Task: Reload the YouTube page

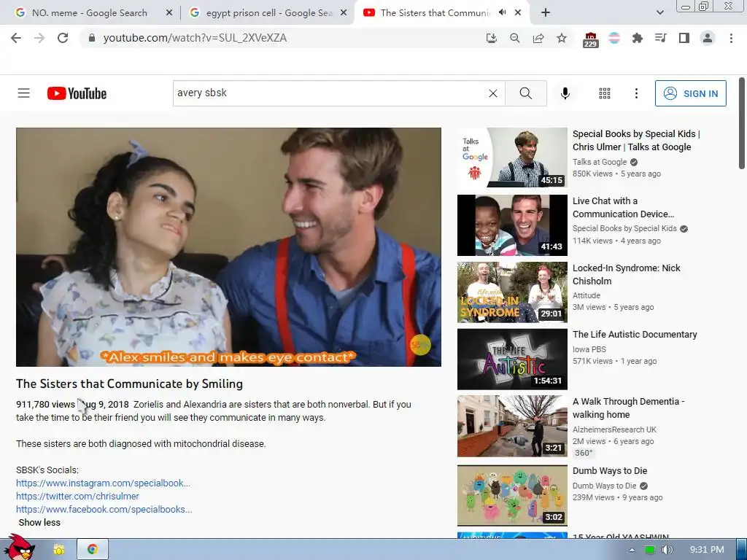Action: [63, 38]
